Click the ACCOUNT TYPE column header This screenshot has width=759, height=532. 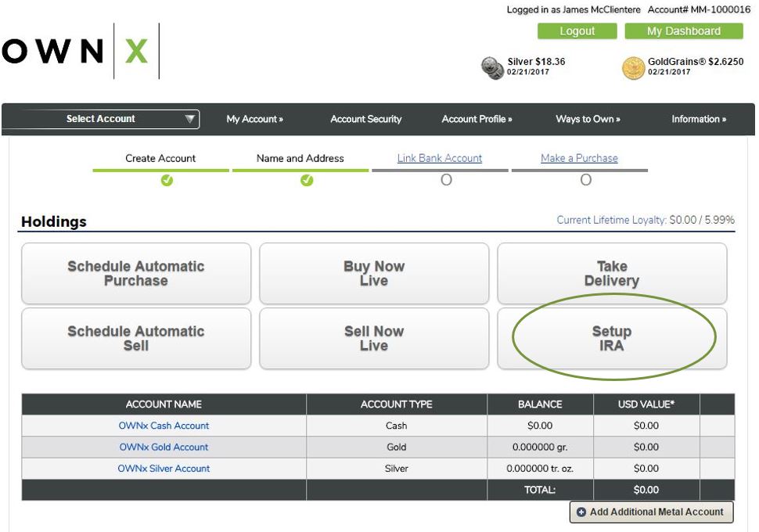point(397,404)
